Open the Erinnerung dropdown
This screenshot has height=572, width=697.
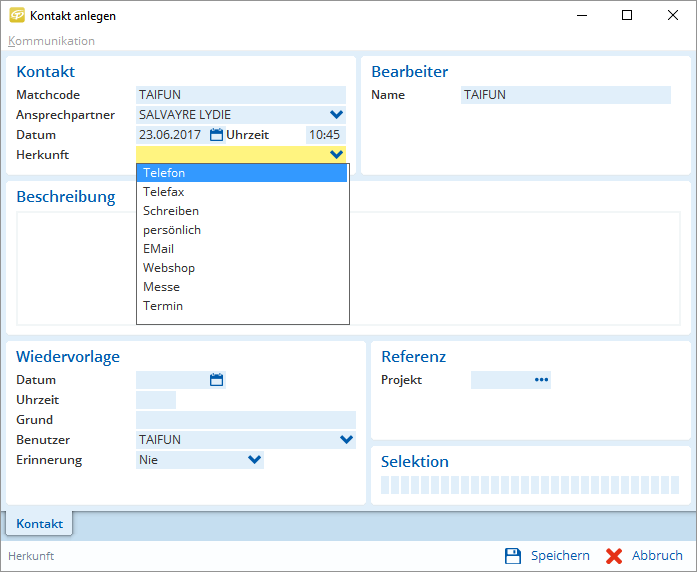(x=254, y=460)
